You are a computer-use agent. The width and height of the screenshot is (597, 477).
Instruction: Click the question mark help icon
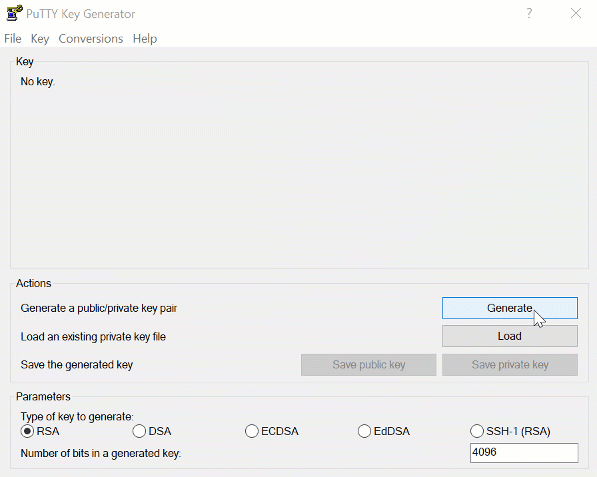[x=529, y=13]
